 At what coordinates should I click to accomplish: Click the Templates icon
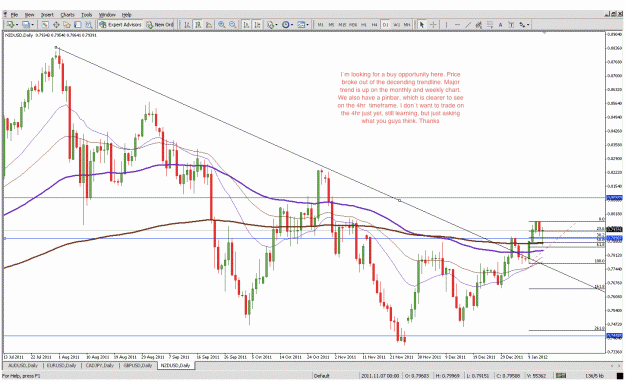(301, 25)
